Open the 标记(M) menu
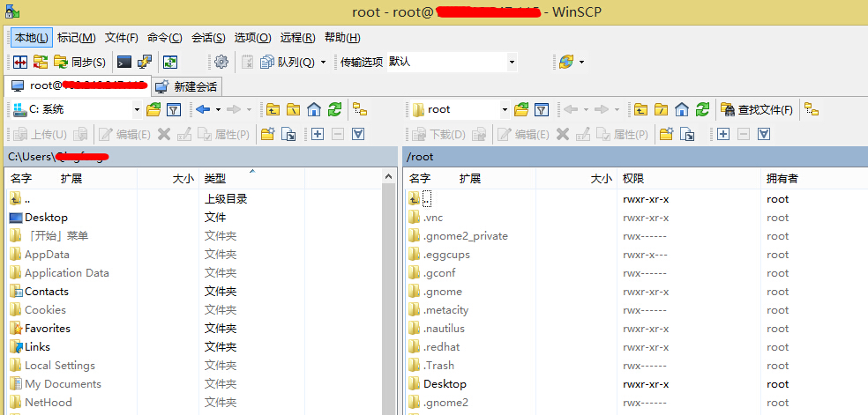 pyautogui.click(x=77, y=38)
